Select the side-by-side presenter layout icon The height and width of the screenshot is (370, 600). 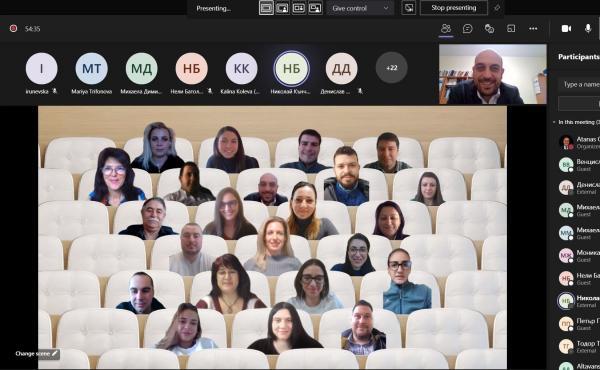click(x=298, y=8)
